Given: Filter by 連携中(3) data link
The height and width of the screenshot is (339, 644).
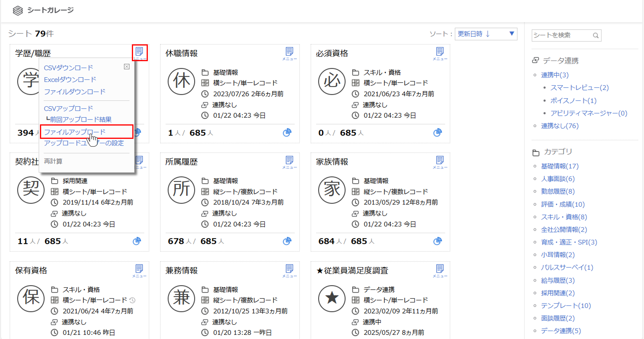Looking at the screenshot, I should [x=555, y=75].
